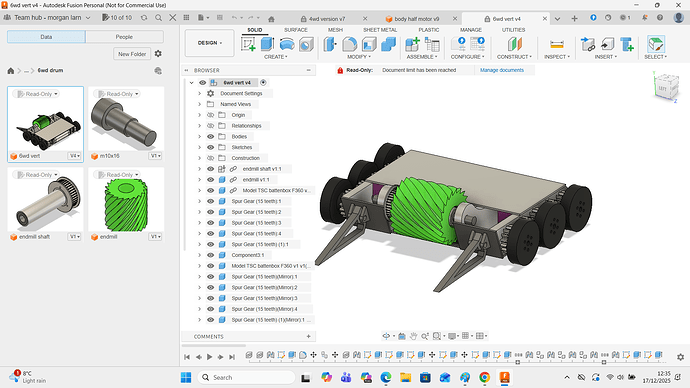Hide the endmill shaft v1:1 component

(210, 169)
